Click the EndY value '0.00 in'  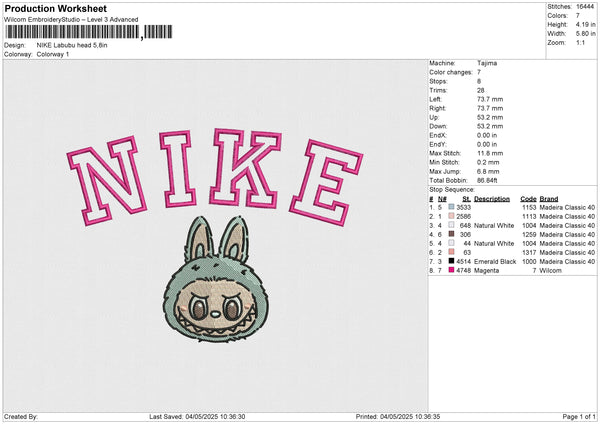click(x=487, y=144)
